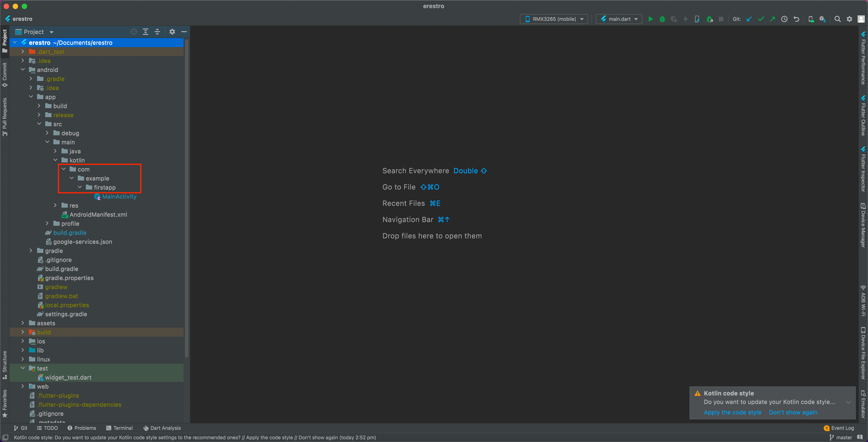Open the ADB Wi-Fi side panel

coord(863,301)
